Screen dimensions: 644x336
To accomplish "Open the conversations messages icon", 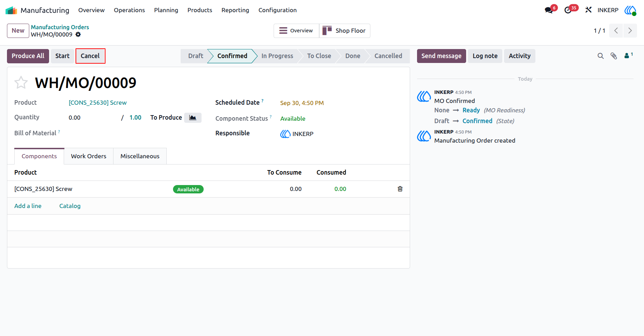I will (x=549, y=10).
